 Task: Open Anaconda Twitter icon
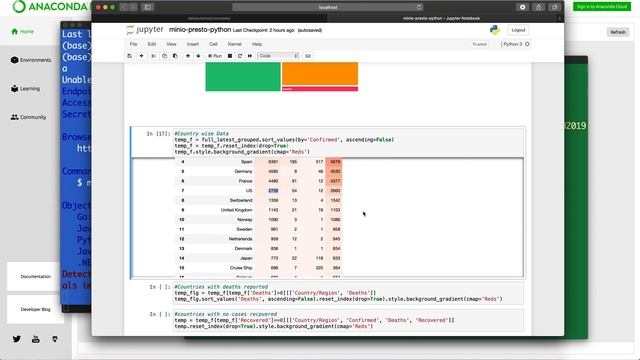(x=17, y=339)
